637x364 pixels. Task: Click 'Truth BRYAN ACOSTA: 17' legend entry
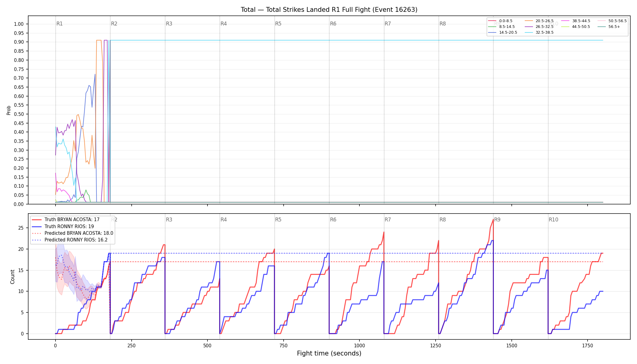point(72,220)
